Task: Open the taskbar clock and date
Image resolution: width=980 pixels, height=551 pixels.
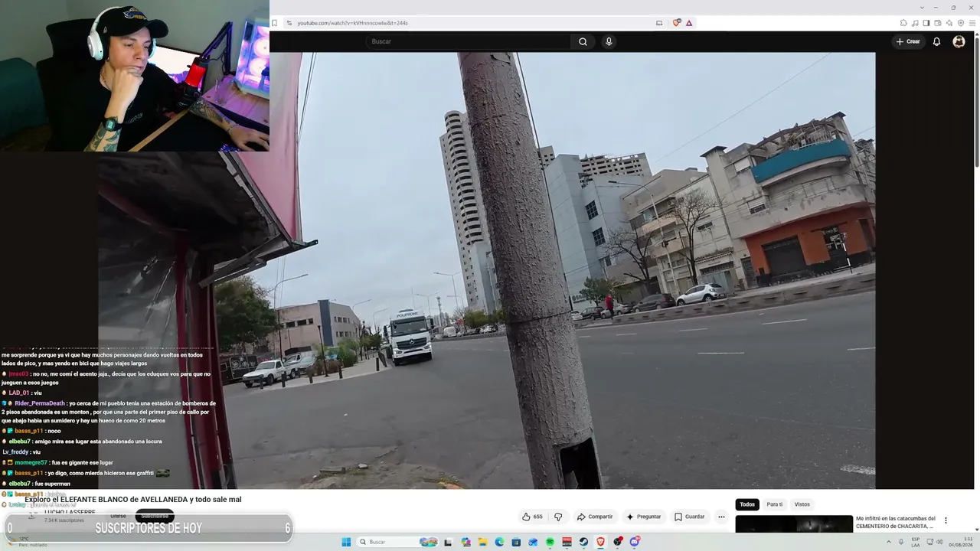Action: (962, 542)
